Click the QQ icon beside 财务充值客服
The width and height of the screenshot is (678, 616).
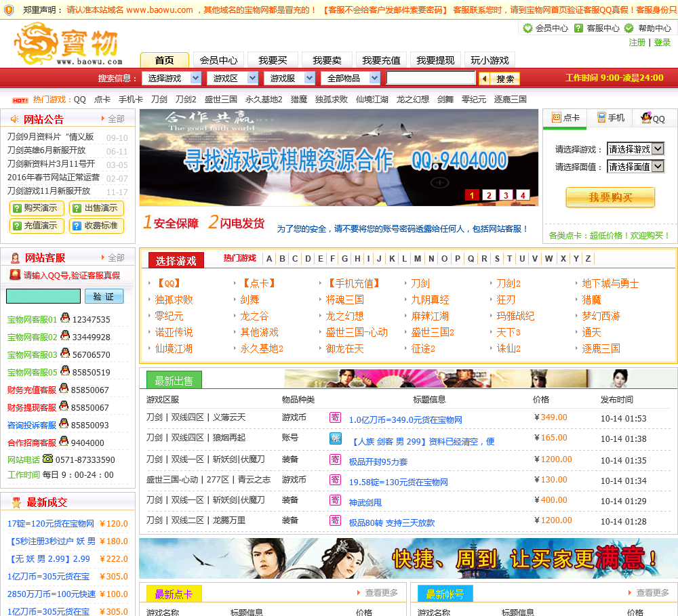coord(64,388)
